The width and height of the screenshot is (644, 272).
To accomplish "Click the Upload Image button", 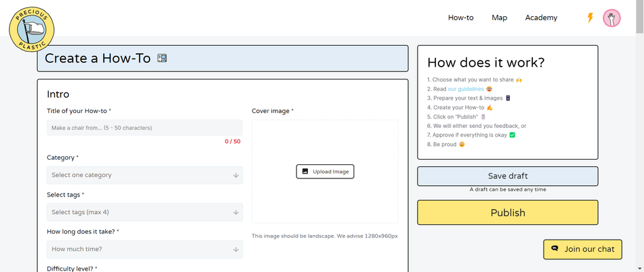I will pos(325,172).
